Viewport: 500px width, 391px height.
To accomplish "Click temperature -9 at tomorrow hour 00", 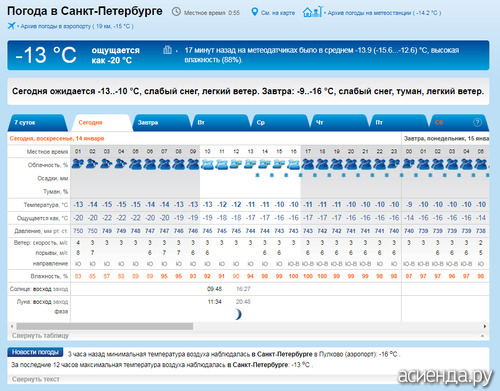I will coord(409,204).
